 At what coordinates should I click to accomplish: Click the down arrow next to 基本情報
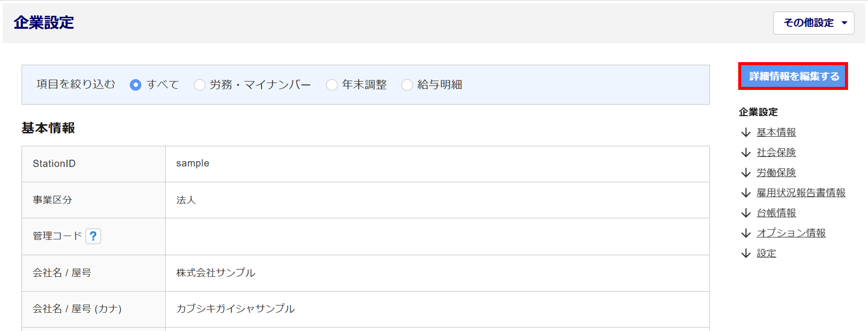click(x=746, y=132)
